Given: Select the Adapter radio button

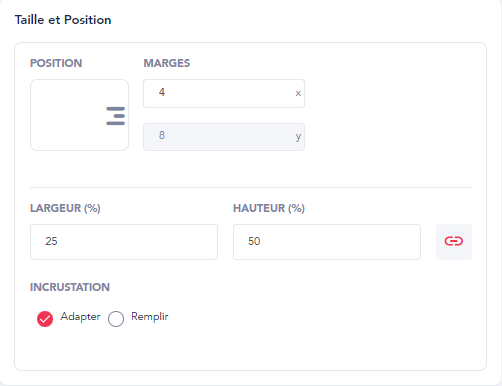Looking at the screenshot, I should [x=45, y=319].
